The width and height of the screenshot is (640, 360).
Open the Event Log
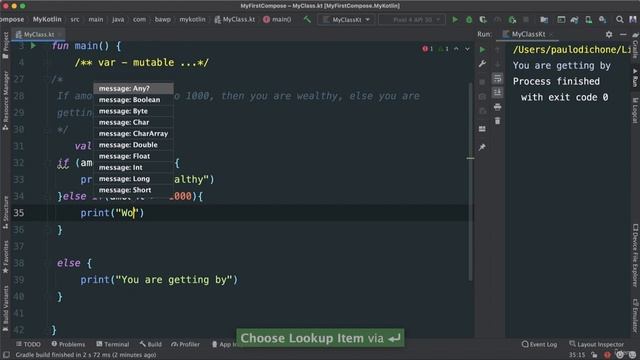pyautogui.click(x=539, y=344)
